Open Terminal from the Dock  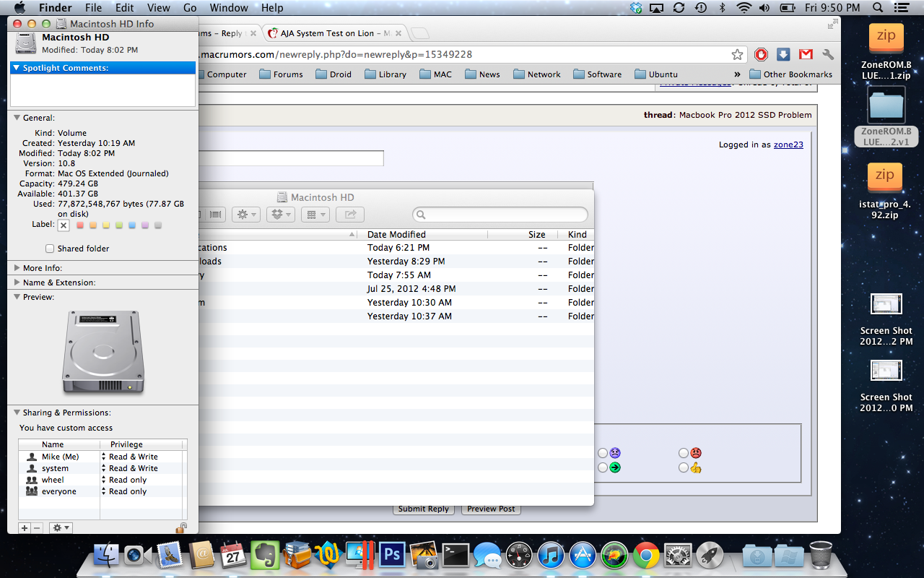pos(456,556)
